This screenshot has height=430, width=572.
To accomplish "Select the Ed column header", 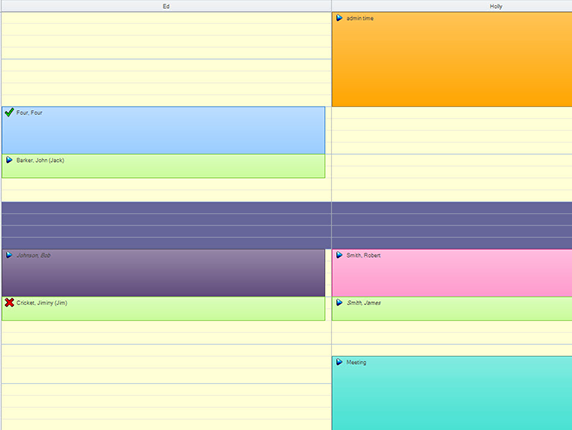I will click(166, 6).
